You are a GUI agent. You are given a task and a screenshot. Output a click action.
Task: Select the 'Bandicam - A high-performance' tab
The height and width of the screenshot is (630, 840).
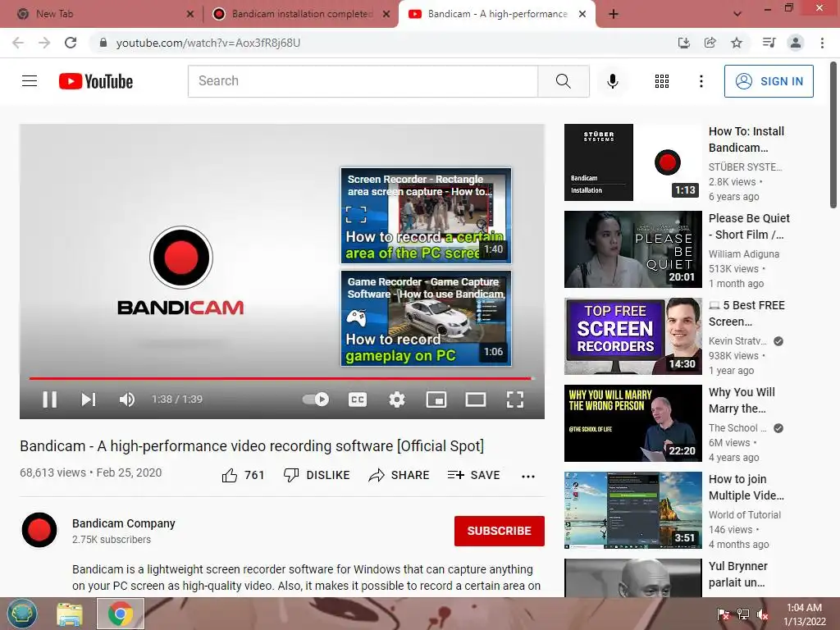pos(496,14)
